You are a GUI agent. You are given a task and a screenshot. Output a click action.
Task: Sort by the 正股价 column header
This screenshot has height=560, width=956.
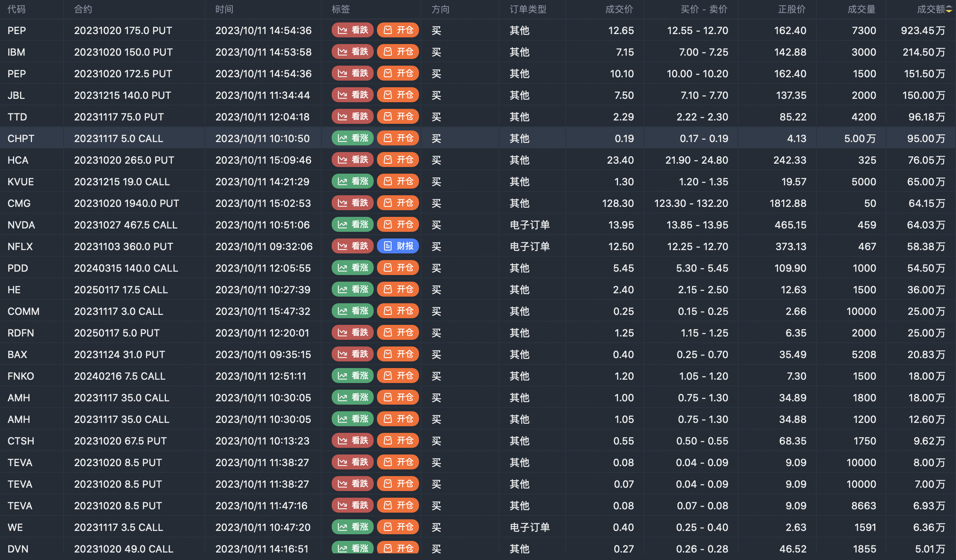[792, 10]
